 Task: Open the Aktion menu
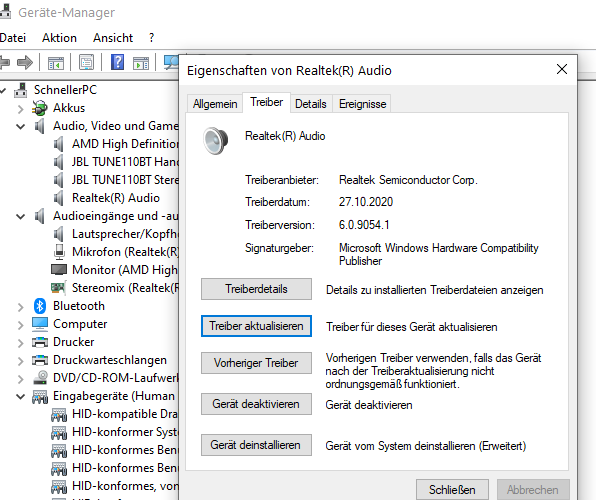59,38
